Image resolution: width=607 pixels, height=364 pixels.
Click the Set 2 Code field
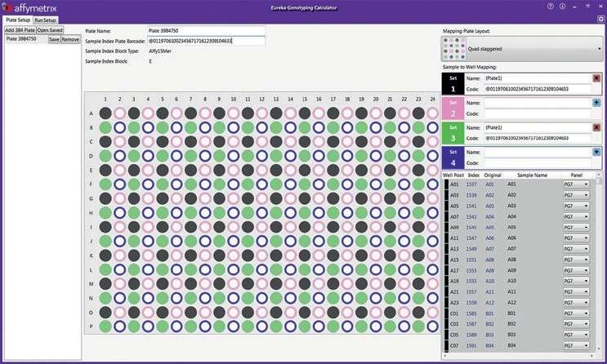tap(538, 113)
